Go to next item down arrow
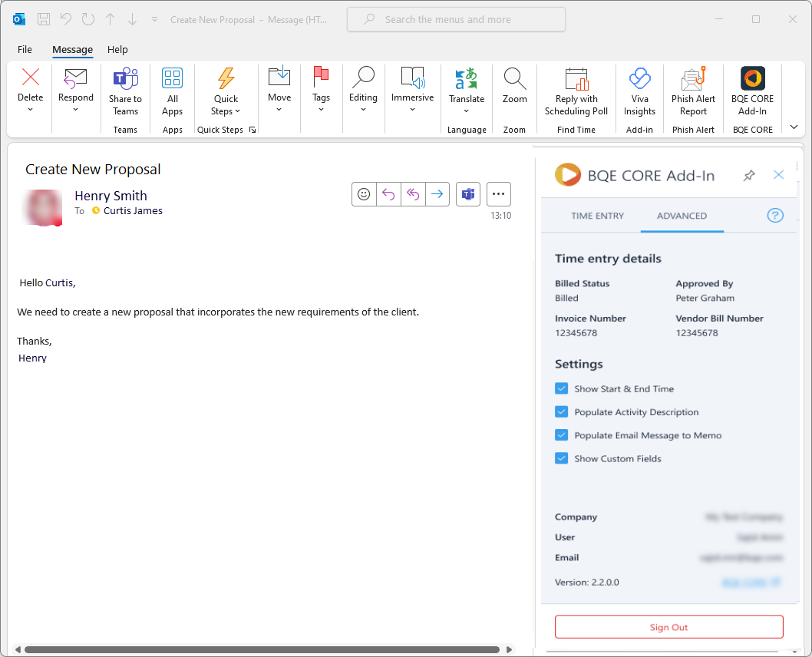This screenshot has height=657, width=812. [x=133, y=20]
